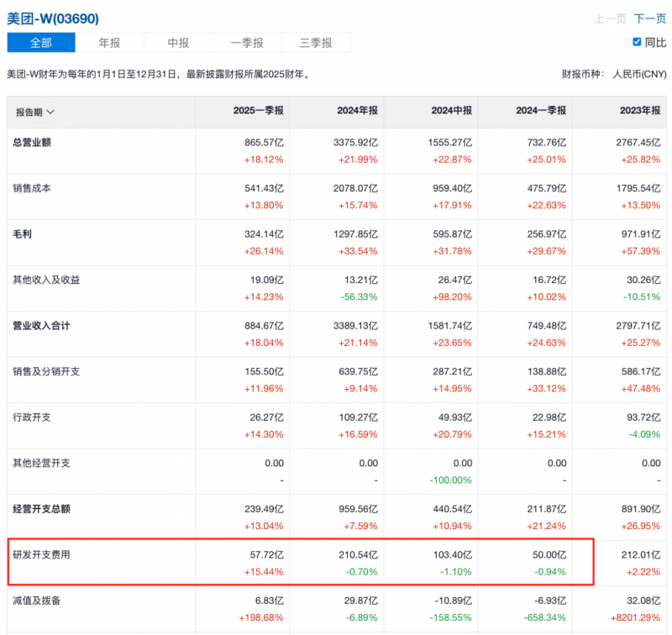The height and width of the screenshot is (635, 672).
Task: Select the 全部 tab
Action: point(41,43)
